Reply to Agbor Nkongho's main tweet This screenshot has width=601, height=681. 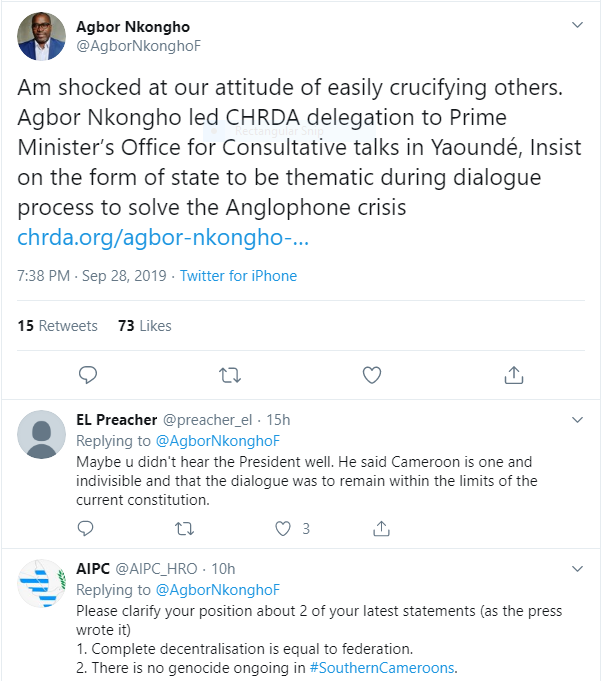[88, 375]
